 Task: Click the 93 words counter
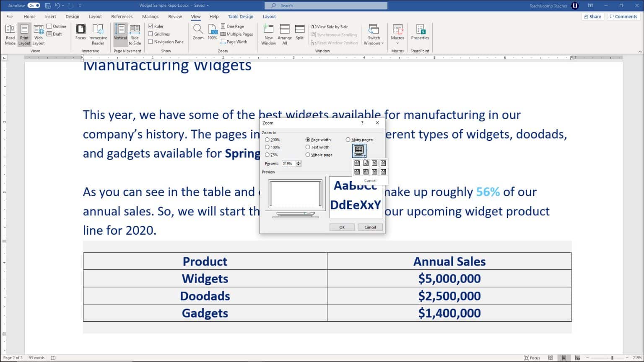click(36, 358)
